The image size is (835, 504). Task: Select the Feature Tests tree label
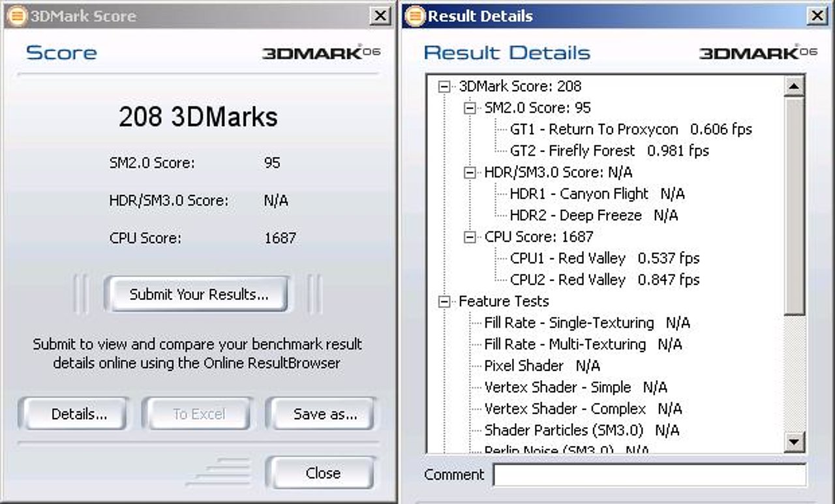504,301
